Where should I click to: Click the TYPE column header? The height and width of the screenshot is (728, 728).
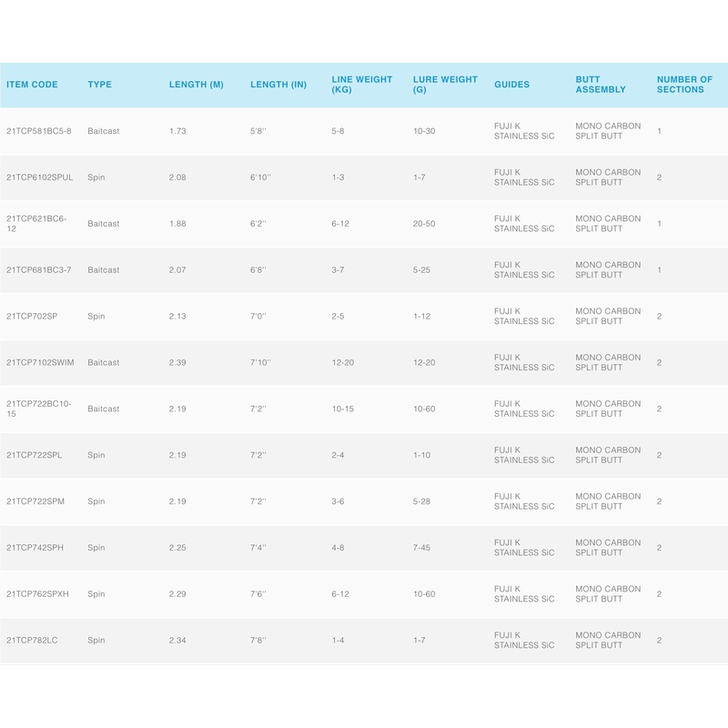(99, 85)
